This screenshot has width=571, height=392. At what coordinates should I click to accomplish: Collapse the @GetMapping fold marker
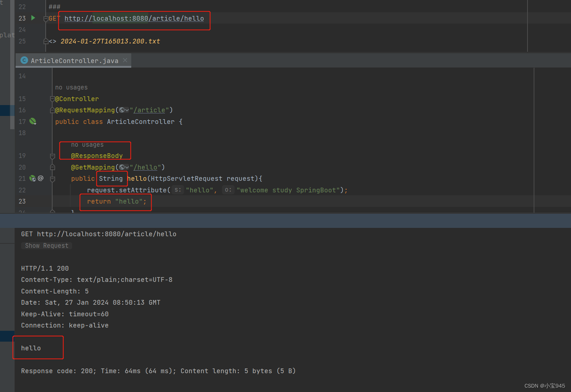point(52,167)
